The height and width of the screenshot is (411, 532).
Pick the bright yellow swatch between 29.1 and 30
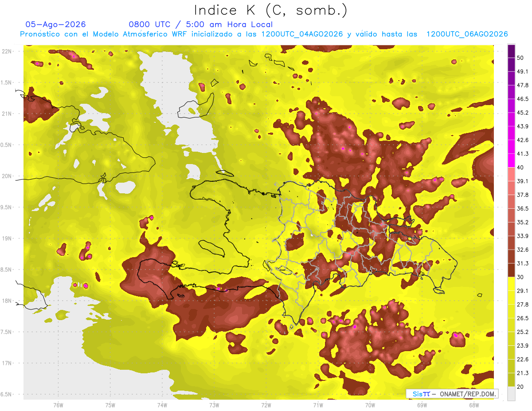511,284
